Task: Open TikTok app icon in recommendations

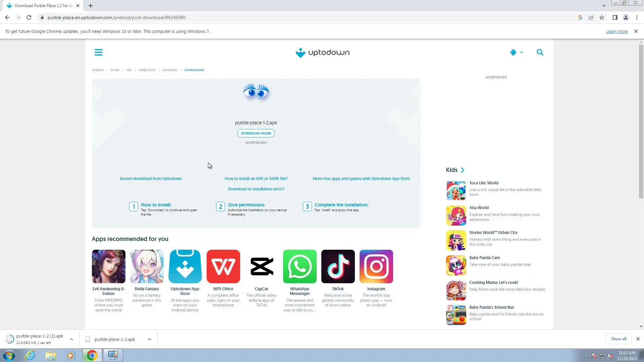Action: (338, 266)
